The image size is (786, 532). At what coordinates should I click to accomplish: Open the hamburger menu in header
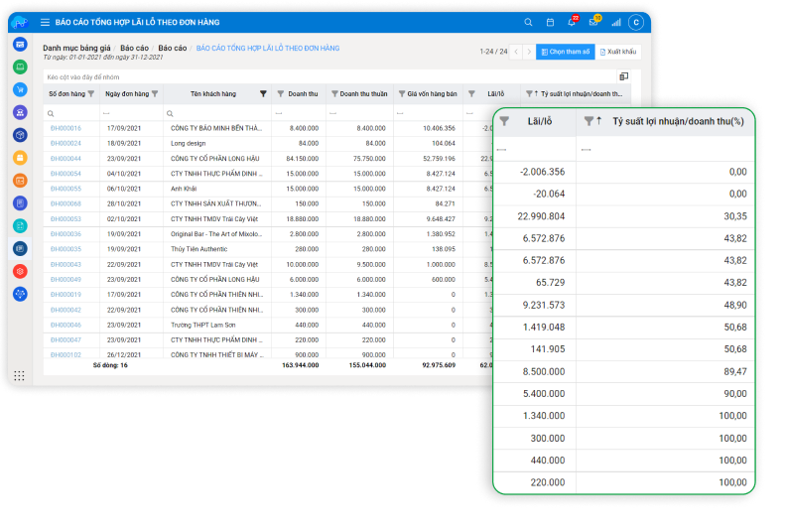[x=45, y=22]
